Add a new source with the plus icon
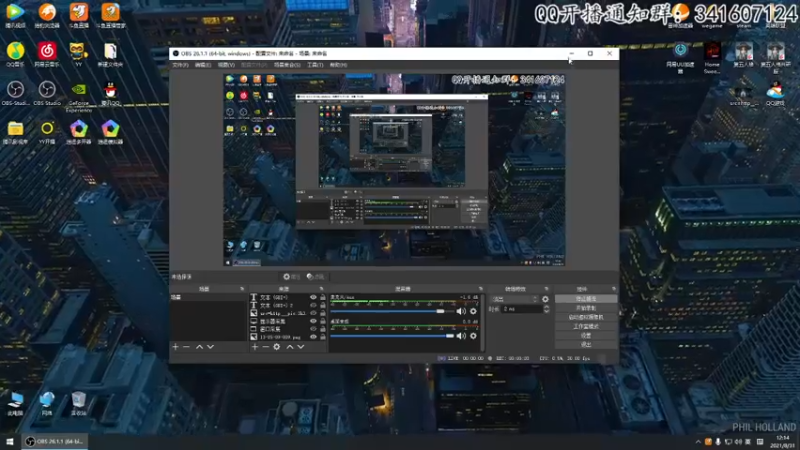The height and width of the screenshot is (450, 800). pos(255,347)
